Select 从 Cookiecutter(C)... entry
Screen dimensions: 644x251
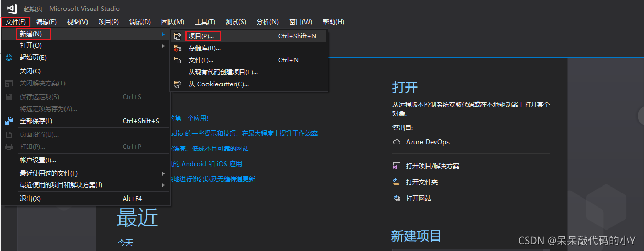pos(249,84)
